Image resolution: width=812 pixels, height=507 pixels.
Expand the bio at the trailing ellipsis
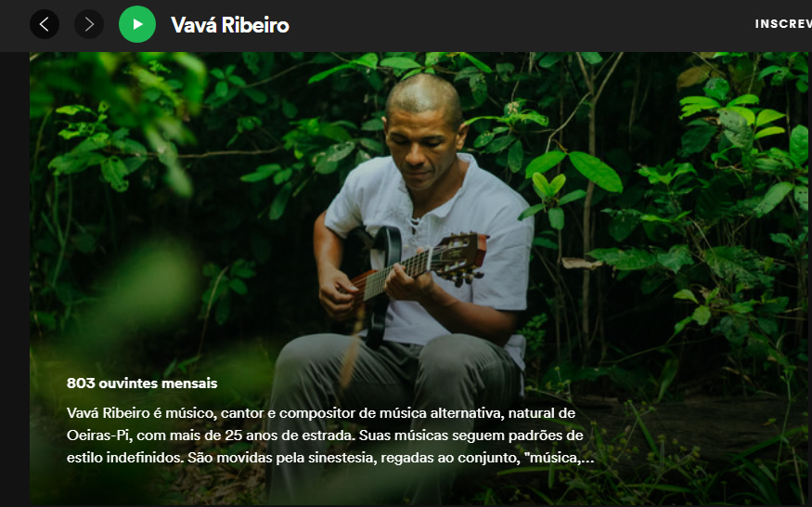click(587, 459)
